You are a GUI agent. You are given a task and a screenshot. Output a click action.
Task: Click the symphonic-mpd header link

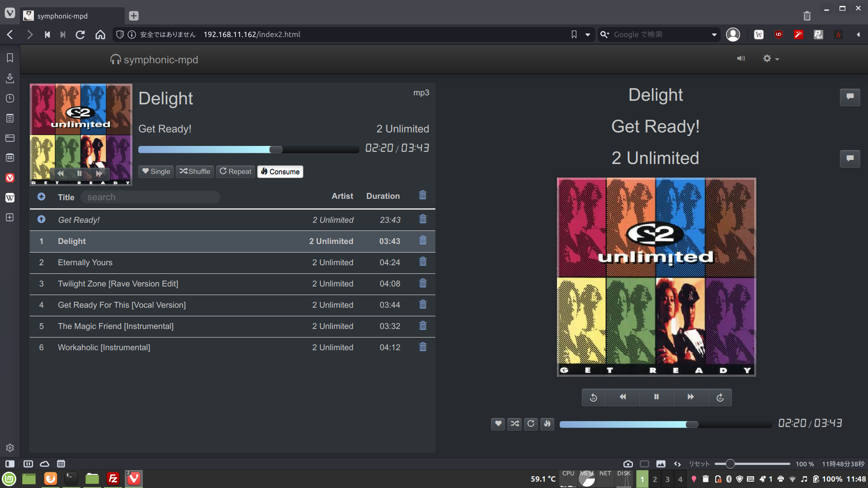click(x=154, y=60)
